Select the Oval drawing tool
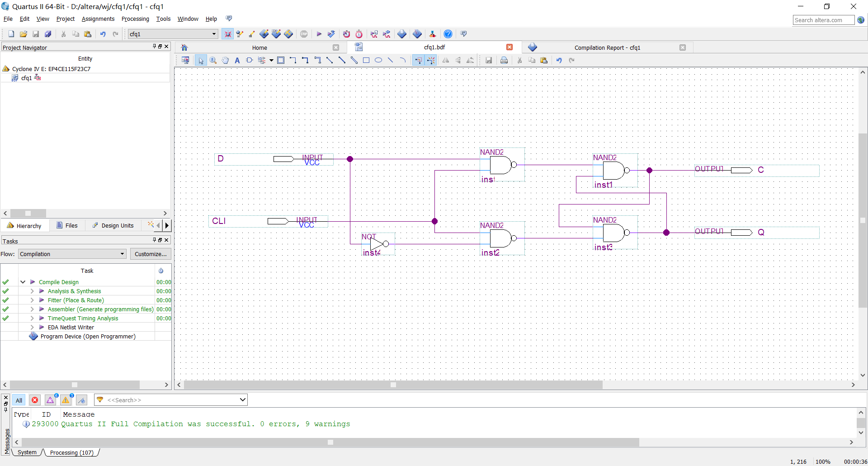868x466 pixels. pyautogui.click(x=378, y=60)
